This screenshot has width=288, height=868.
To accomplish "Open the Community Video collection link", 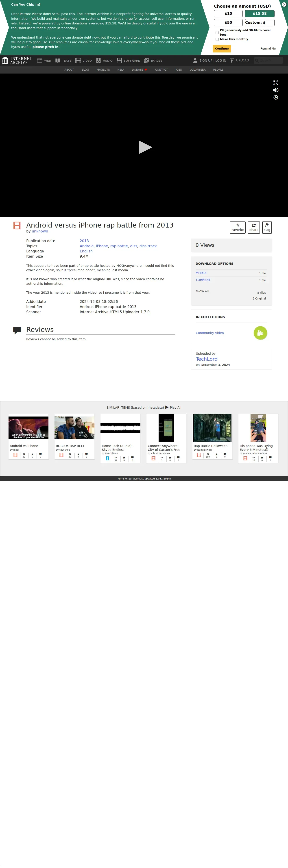I will coord(210,333).
